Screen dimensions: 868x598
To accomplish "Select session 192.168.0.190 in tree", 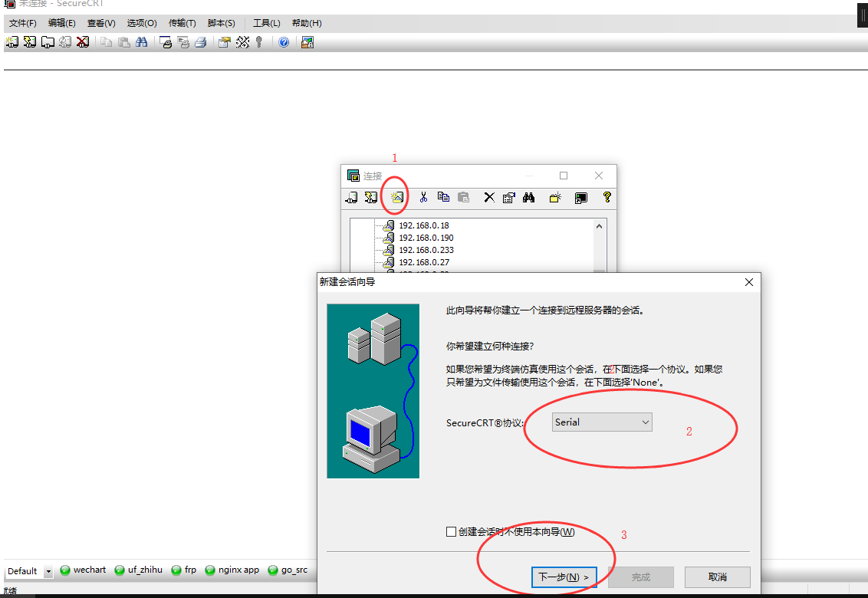I will coord(426,238).
